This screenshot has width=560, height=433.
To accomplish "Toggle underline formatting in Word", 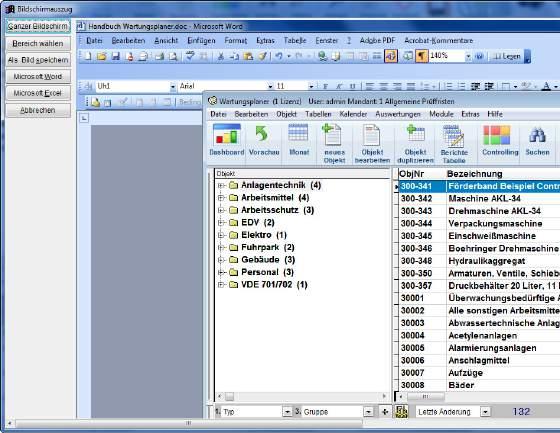I will point(352,86).
